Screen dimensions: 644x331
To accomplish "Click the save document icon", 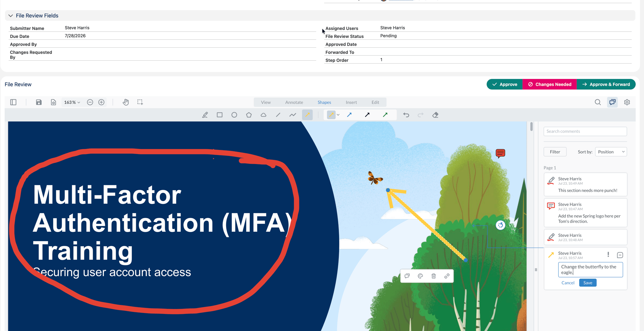I will pyautogui.click(x=39, y=102).
